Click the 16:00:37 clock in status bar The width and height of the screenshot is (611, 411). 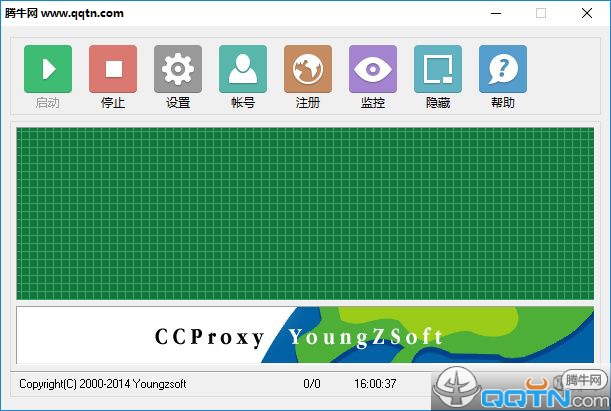(x=375, y=384)
